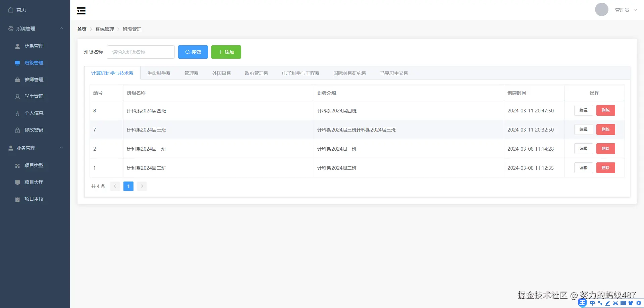The width and height of the screenshot is (644, 308).
Task: Go to previous page arrow
Action: pyautogui.click(x=115, y=186)
